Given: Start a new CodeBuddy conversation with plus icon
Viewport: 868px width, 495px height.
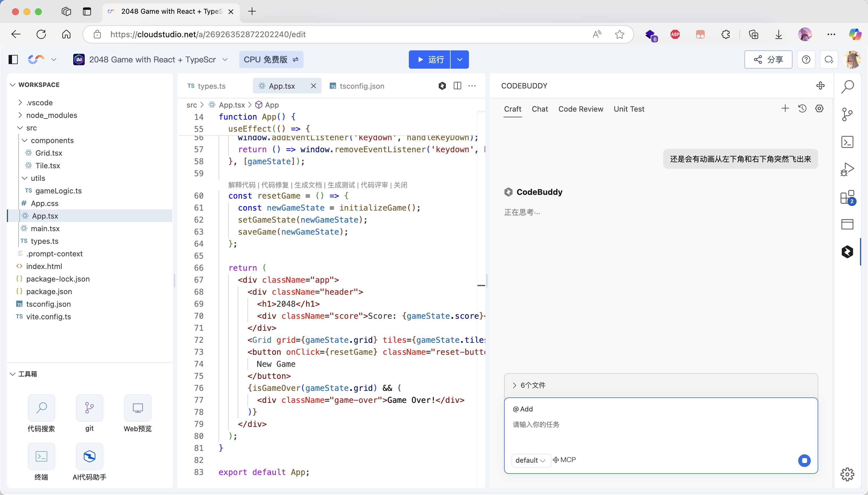Looking at the screenshot, I should pos(785,109).
